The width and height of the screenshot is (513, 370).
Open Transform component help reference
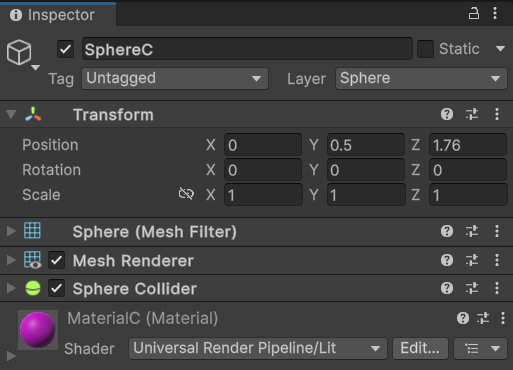click(447, 114)
